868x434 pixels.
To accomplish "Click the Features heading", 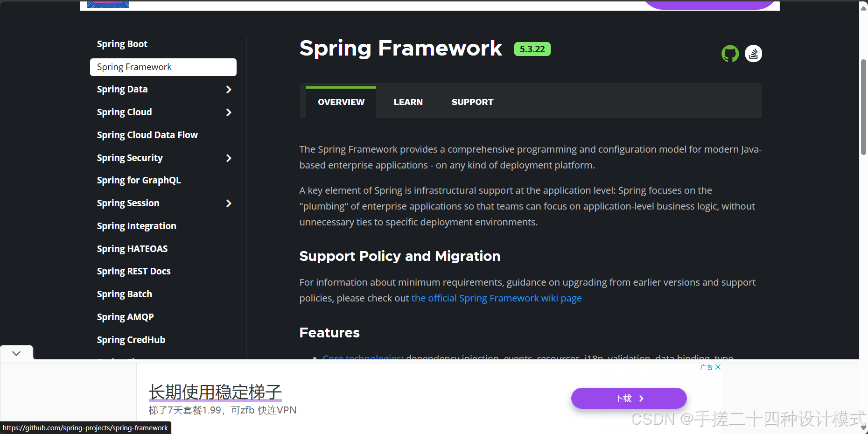I will point(329,333).
